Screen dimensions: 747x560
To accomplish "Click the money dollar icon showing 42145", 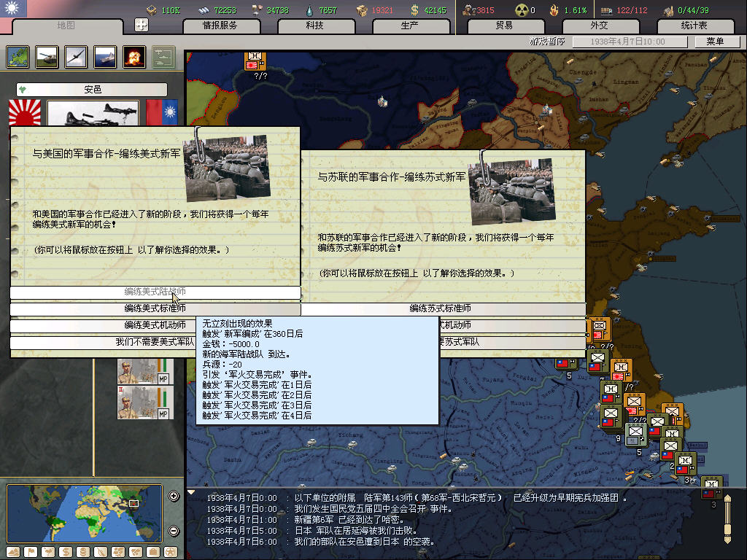I will (x=415, y=10).
